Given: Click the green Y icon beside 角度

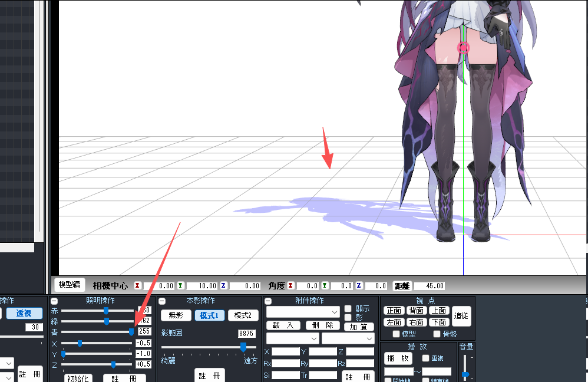Looking at the screenshot, I should (x=325, y=285).
